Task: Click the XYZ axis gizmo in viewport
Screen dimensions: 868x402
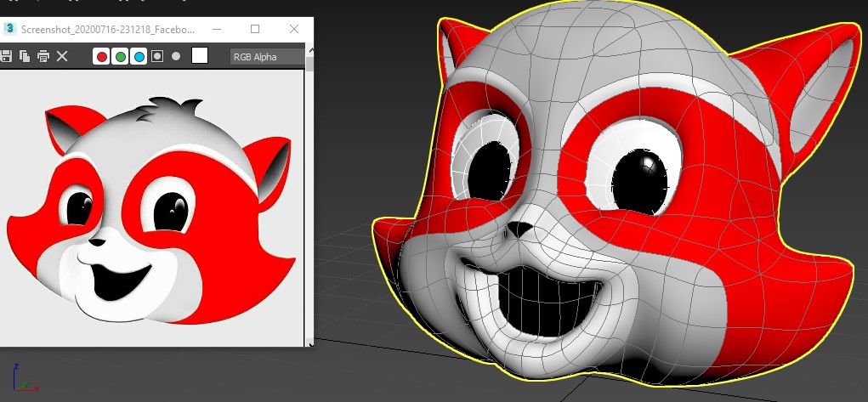Action: [20, 379]
